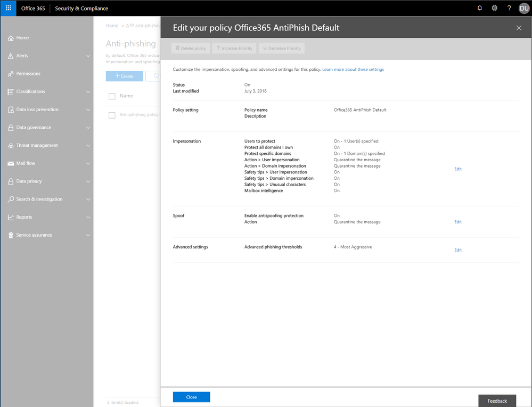The width and height of the screenshot is (532, 407).
Task: Click 'Office365 AntiPhish Default' policy name value
Action: point(360,110)
